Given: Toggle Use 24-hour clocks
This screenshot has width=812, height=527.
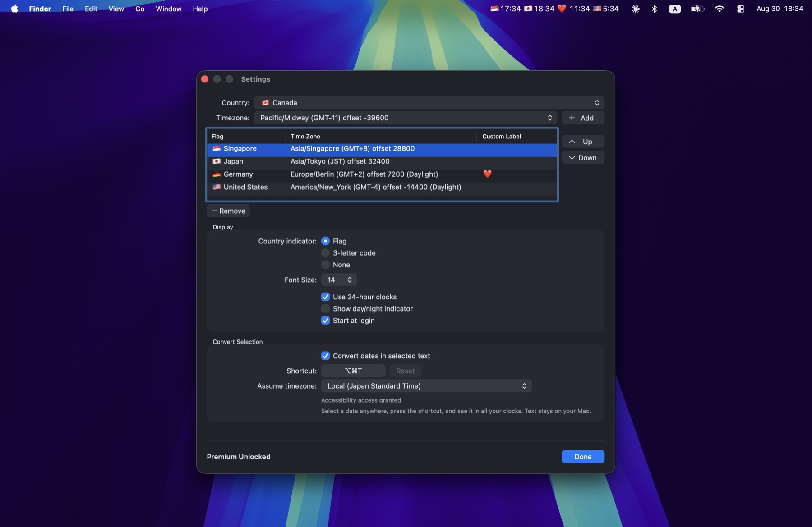Looking at the screenshot, I should pos(325,297).
